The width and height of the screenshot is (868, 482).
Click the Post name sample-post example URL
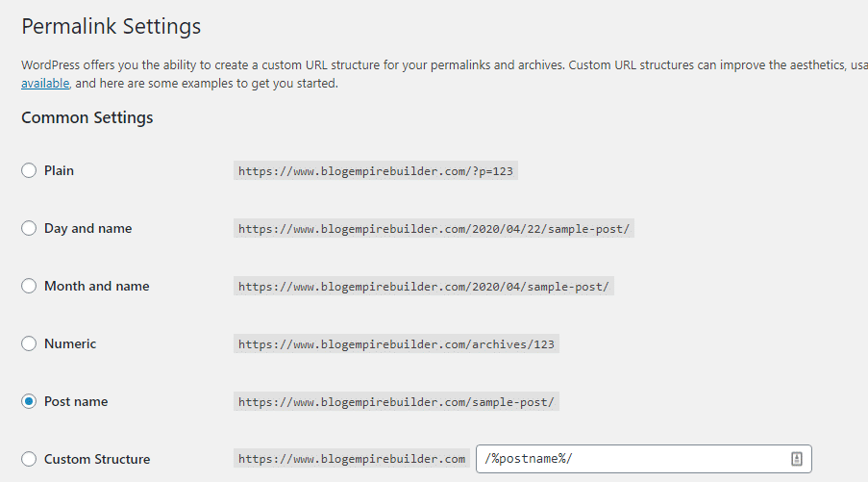pyautogui.click(x=396, y=402)
